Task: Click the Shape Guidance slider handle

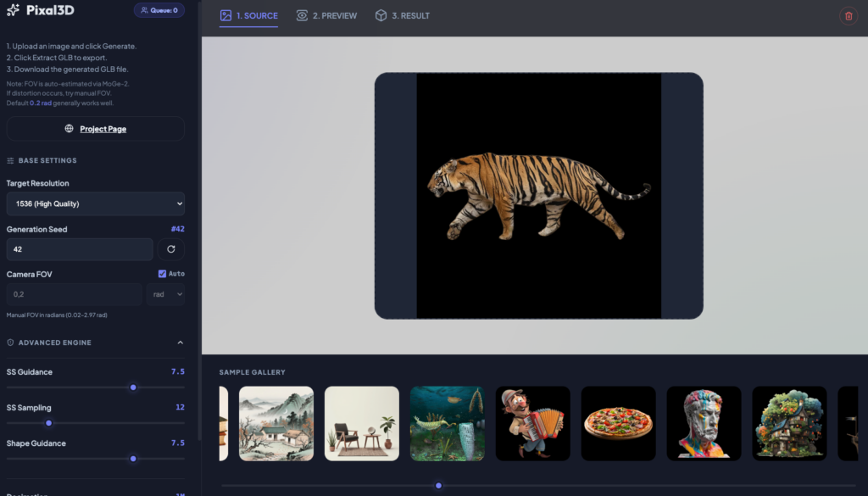Action: coord(133,459)
